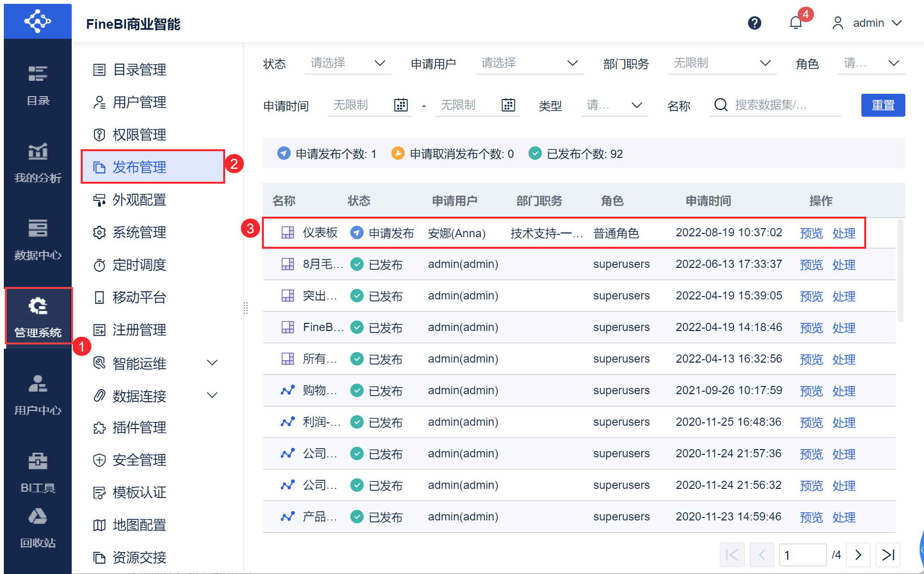
Task: Open the admin account dropdown
Action: [868, 23]
